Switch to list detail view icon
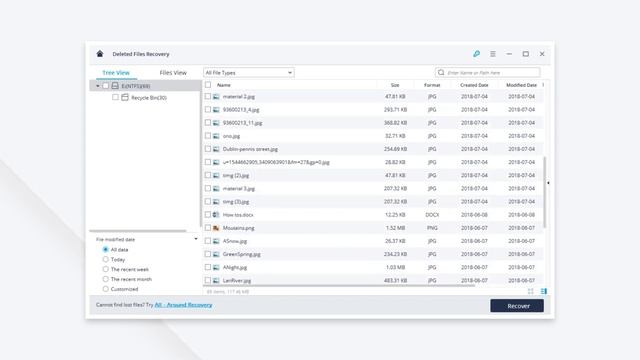Image resolution: width=640 pixels, height=360 pixels. [544, 291]
